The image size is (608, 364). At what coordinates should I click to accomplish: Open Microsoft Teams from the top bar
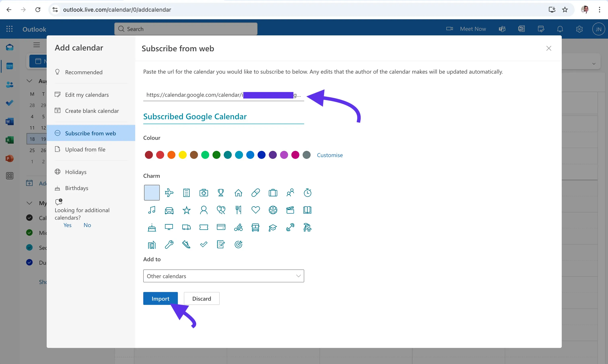tap(502, 29)
